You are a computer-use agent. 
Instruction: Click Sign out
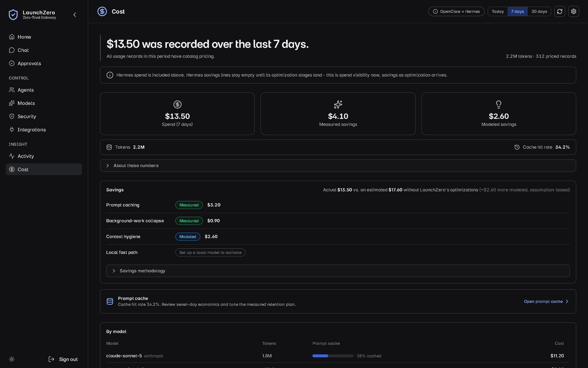pyautogui.click(x=63, y=359)
